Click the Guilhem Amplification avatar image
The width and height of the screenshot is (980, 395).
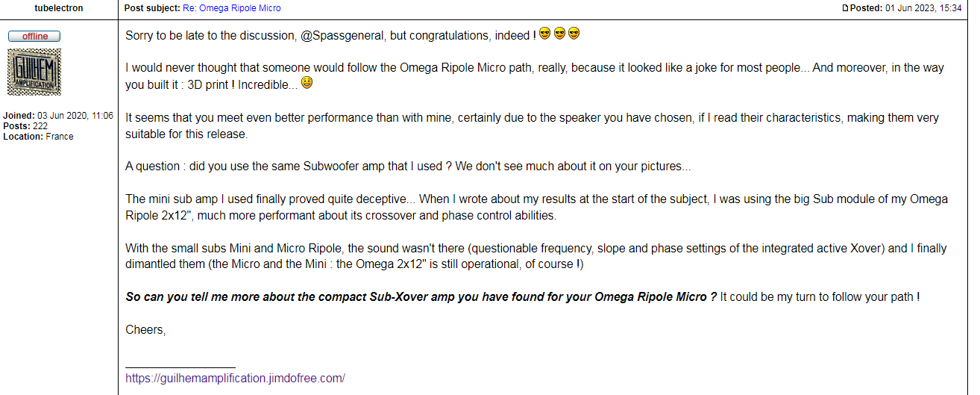tap(34, 72)
